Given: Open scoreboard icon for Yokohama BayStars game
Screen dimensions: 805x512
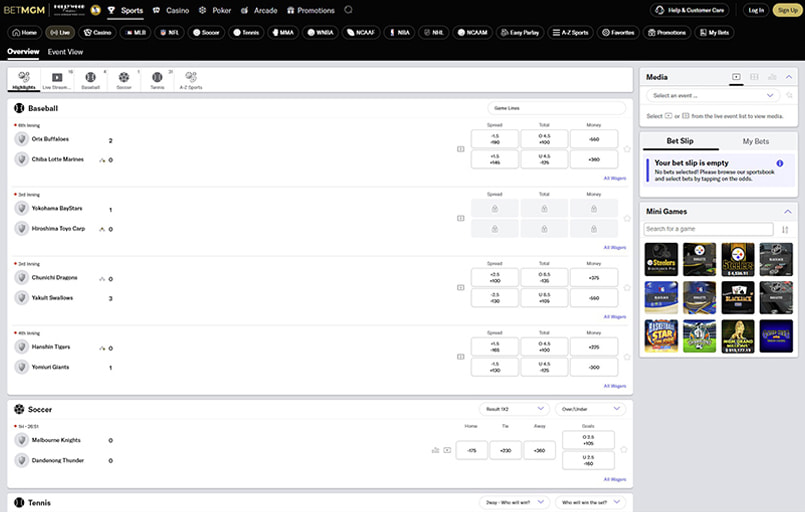Looking at the screenshot, I should [461, 218].
